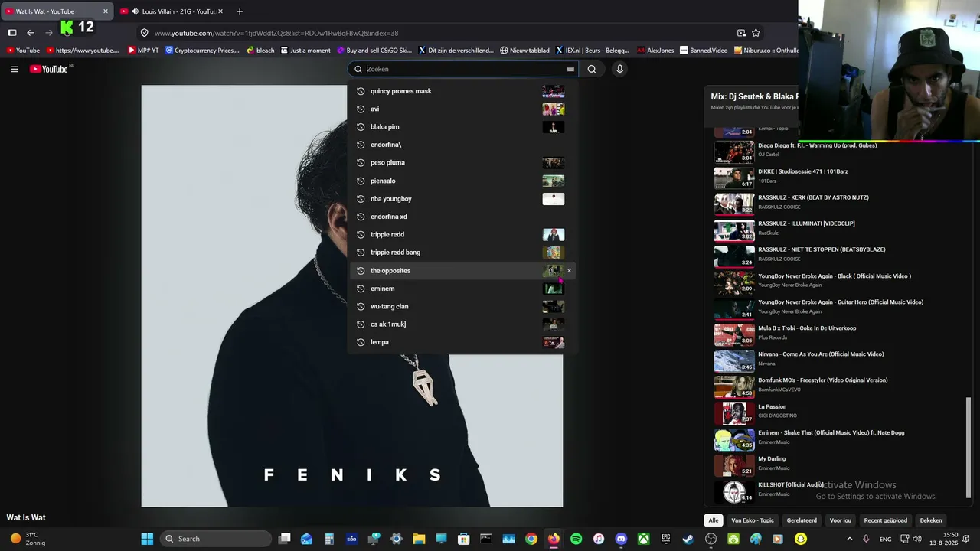Mute audio on Louis Villain tab
This screenshot has height=551, width=980.
pos(135,11)
